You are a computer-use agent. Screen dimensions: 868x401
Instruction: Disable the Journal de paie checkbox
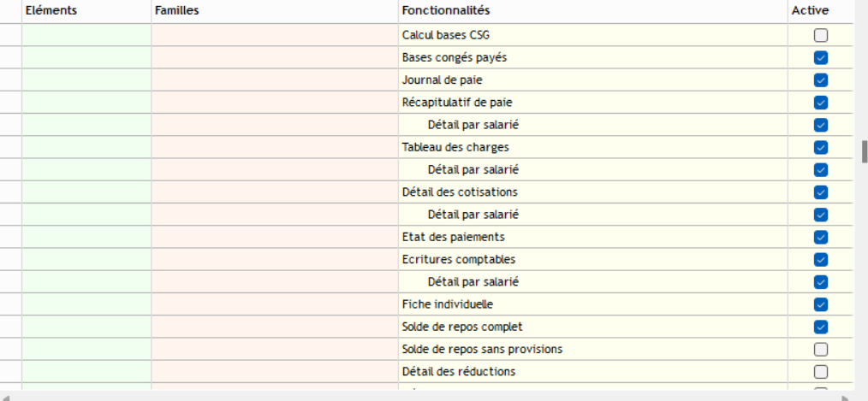[x=821, y=80]
